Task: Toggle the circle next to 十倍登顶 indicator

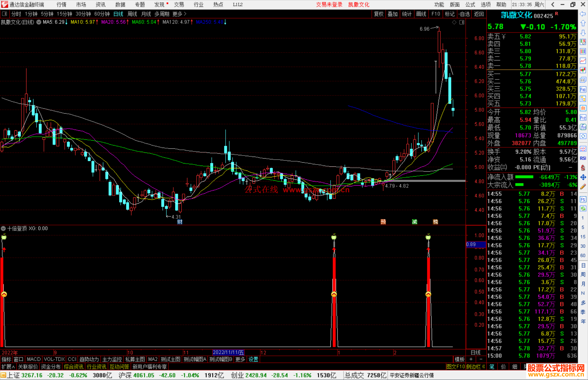Action: [x=3, y=229]
